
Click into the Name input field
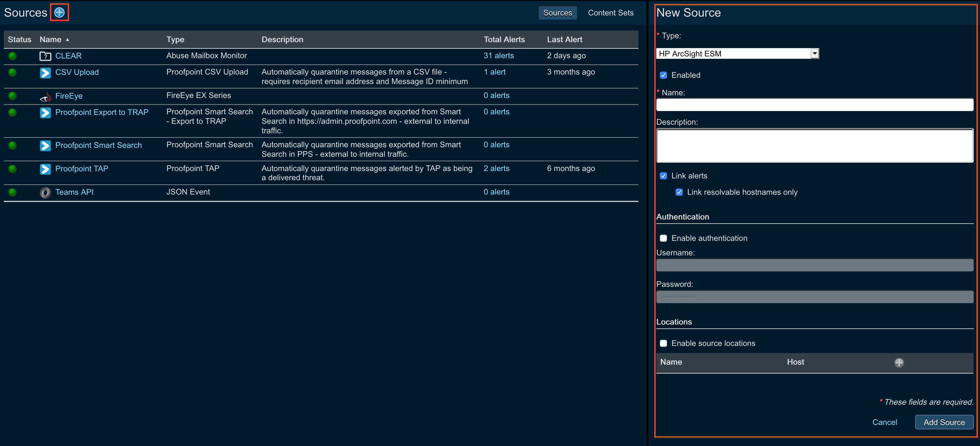click(x=814, y=105)
